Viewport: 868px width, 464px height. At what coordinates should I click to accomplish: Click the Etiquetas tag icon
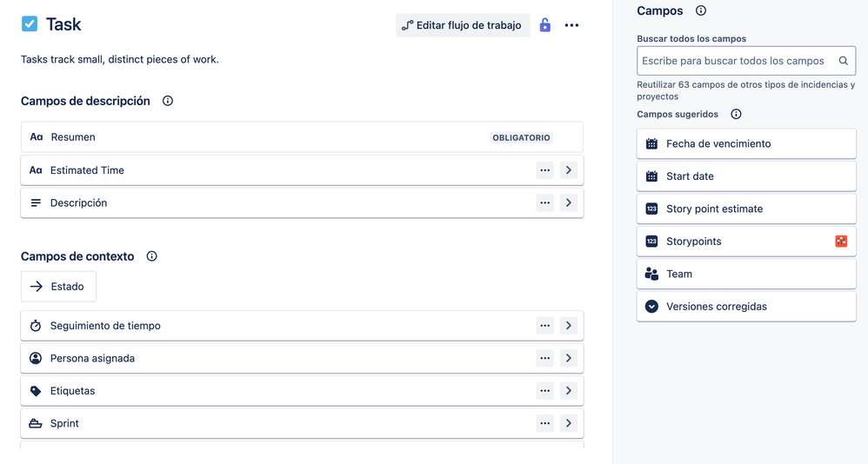(36, 391)
